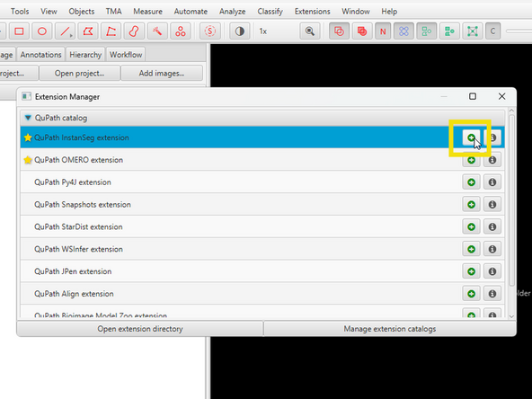Select the Polygon tool
The width and height of the screenshot is (532, 399).
click(x=88, y=31)
